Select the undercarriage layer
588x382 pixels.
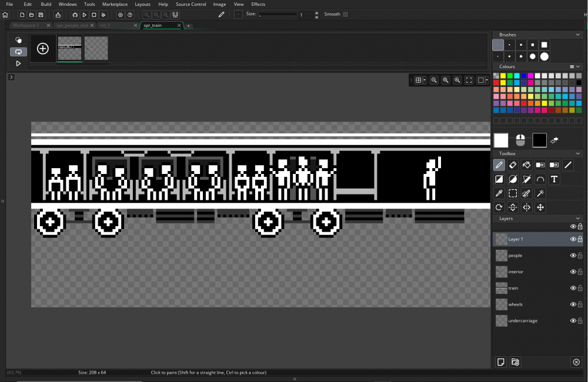(x=522, y=321)
